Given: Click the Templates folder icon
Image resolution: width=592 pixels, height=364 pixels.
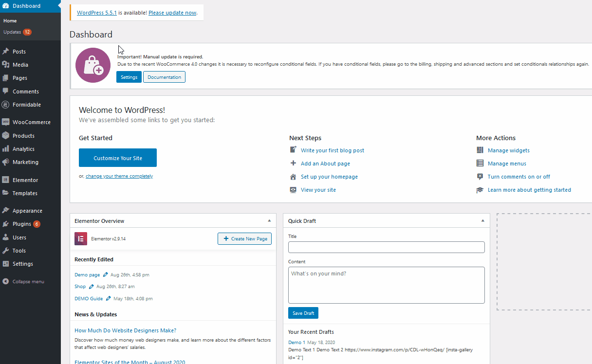Looking at the screenshot, I should (6, 193).
